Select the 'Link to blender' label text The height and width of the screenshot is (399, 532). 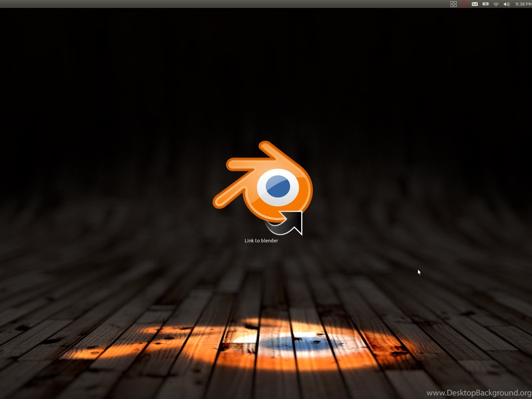261,241
